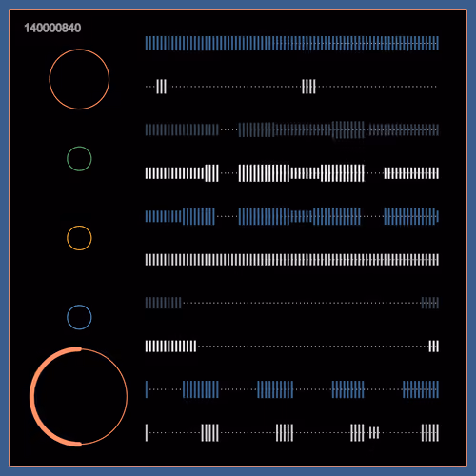
Task: Click the single blue bar starting the ninth row
Action: tap(147, 389)
